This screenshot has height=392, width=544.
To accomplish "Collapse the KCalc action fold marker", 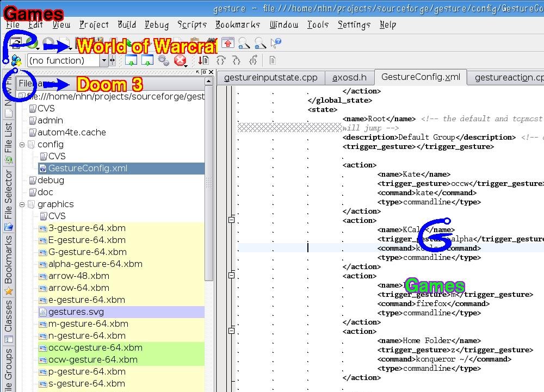I will coord(231,220).
